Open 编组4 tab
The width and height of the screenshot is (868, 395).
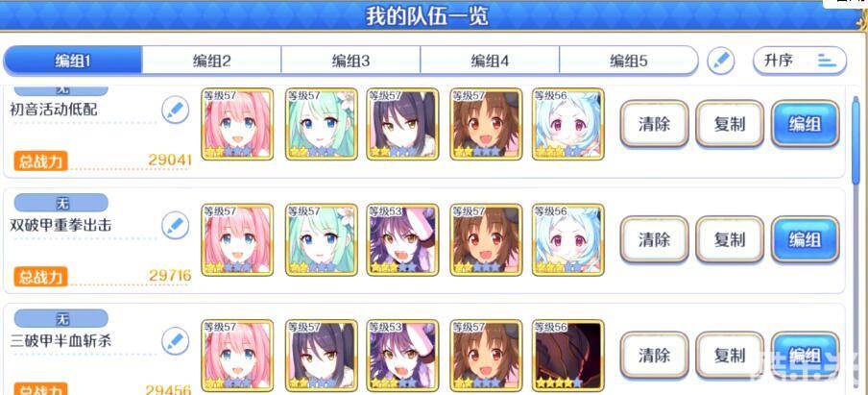490,61
